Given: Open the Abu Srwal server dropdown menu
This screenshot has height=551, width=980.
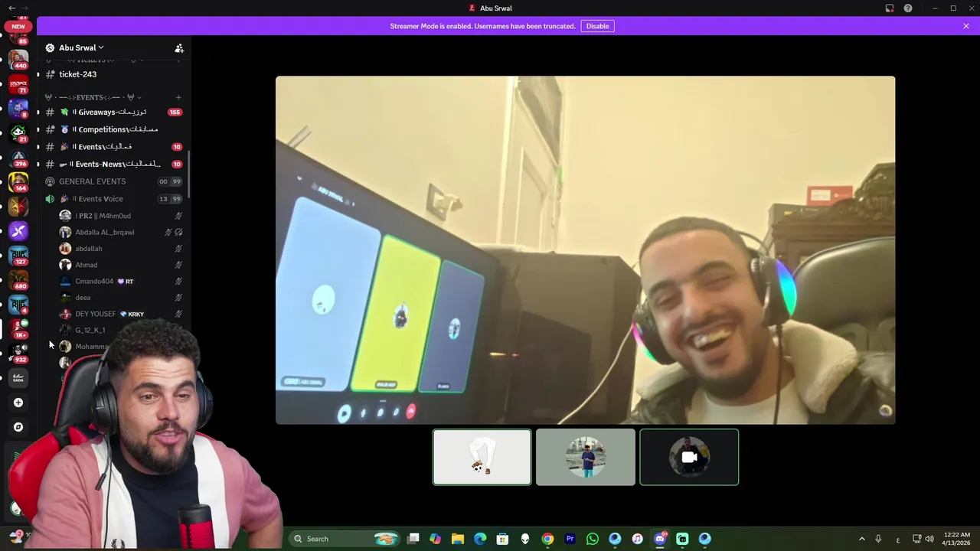Looking at the screenshot, I should click(x=81, y=47).
